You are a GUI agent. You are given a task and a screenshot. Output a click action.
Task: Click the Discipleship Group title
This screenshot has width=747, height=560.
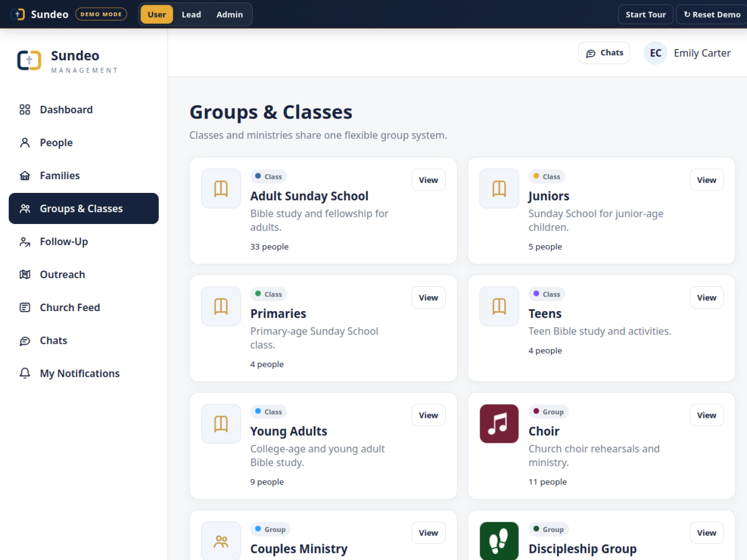[583, 549]
